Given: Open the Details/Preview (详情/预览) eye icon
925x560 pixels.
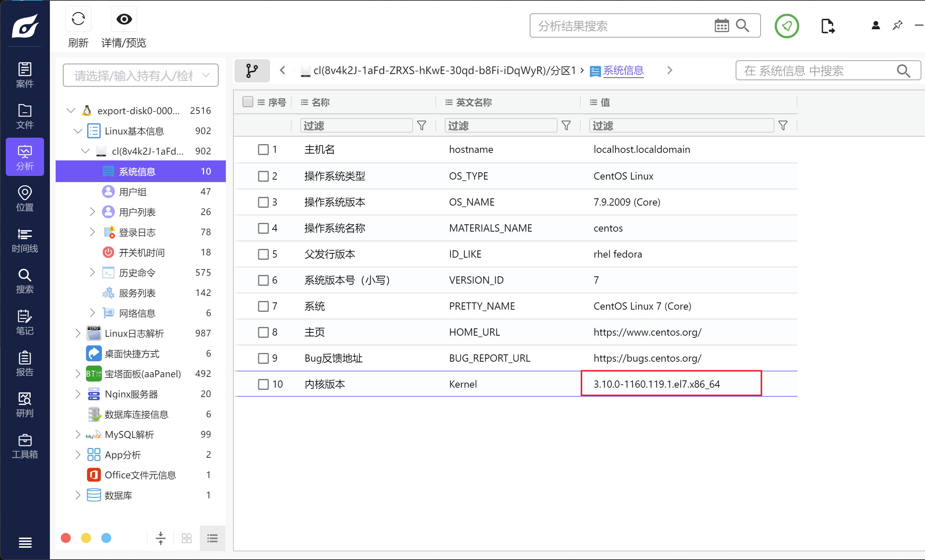Looking at the screenshot, I should (124, 19).
